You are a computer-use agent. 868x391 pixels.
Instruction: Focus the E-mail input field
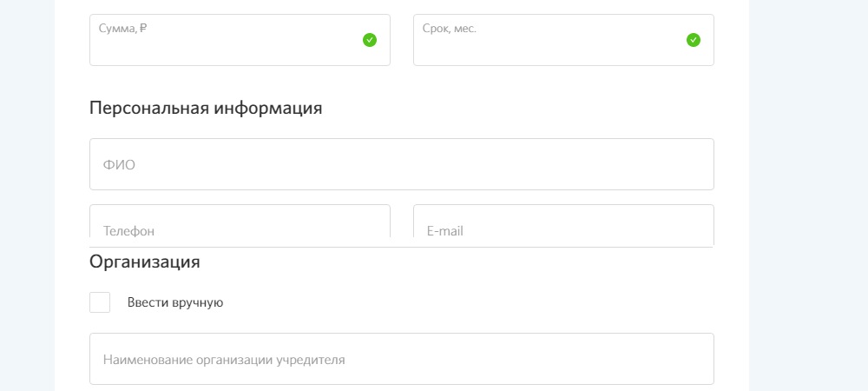563,225
